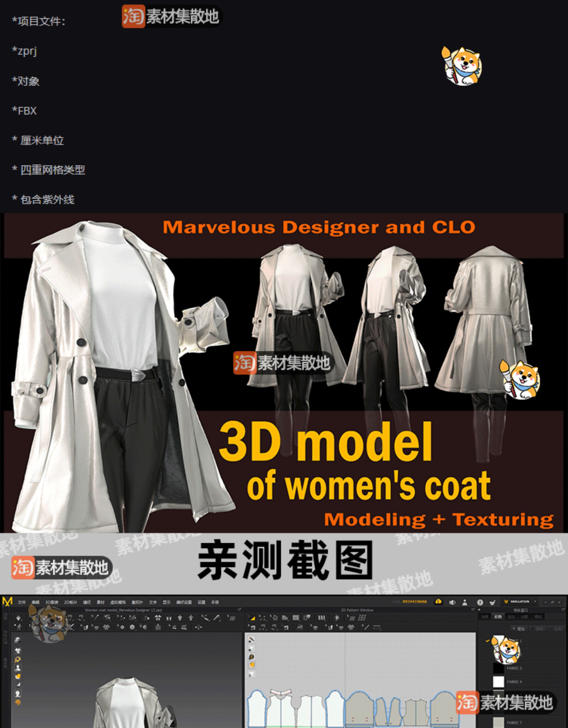The width and height of the screenshot is (568, 728).
Task: Select the pin tool in 3D toolbar
Action: point(95,617)
